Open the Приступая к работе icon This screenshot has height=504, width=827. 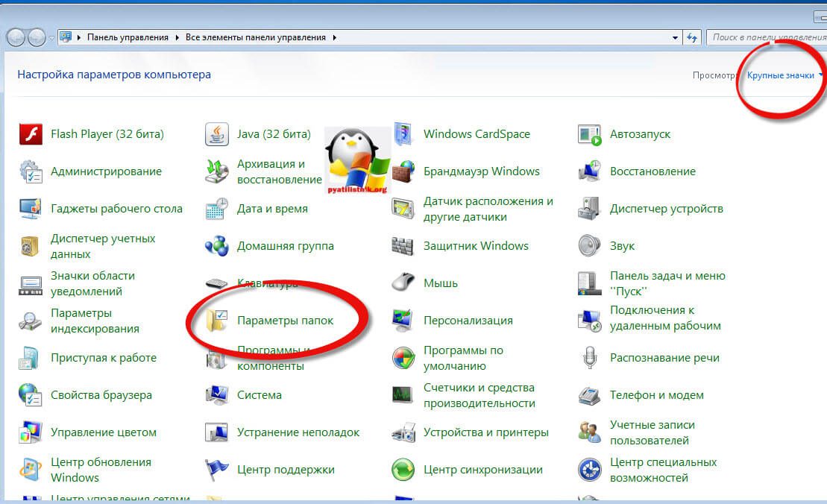(x=31, y=358)
